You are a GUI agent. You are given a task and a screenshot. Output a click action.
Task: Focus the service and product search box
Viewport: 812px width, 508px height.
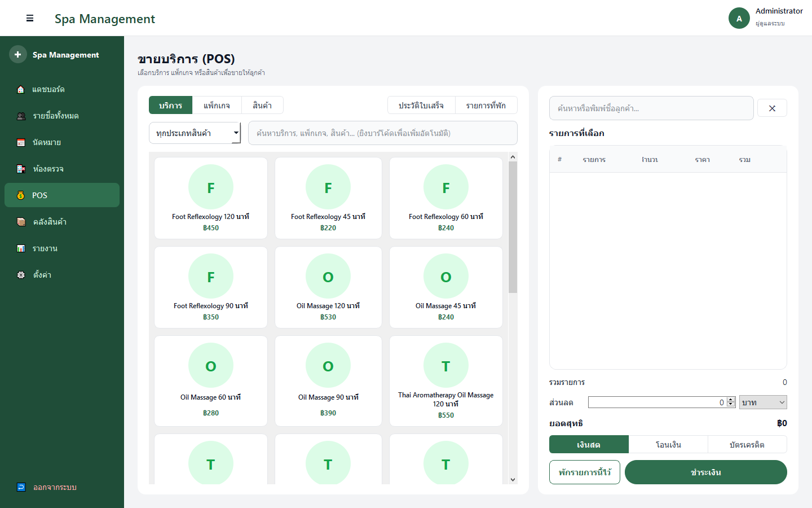pos(383,133)
